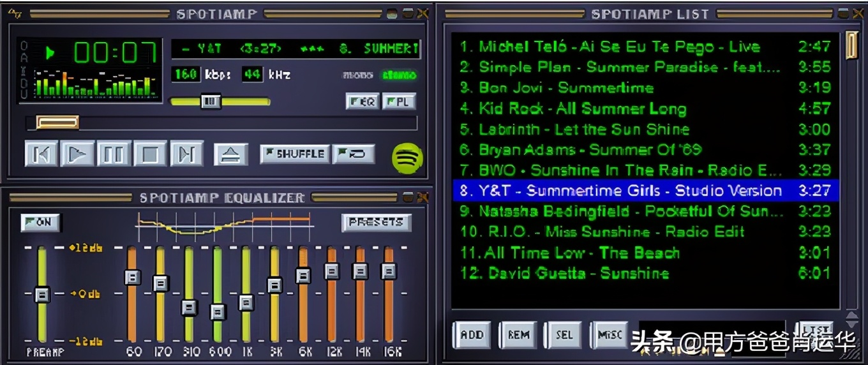Click the mono indicator
This screenshot has height=365, width=868.
(357, 75)
